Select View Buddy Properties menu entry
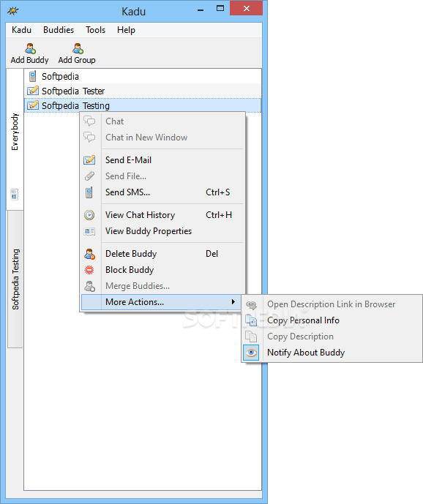This screenshot has height=504, width=423. pyautogui.click(x=162, y=231)
